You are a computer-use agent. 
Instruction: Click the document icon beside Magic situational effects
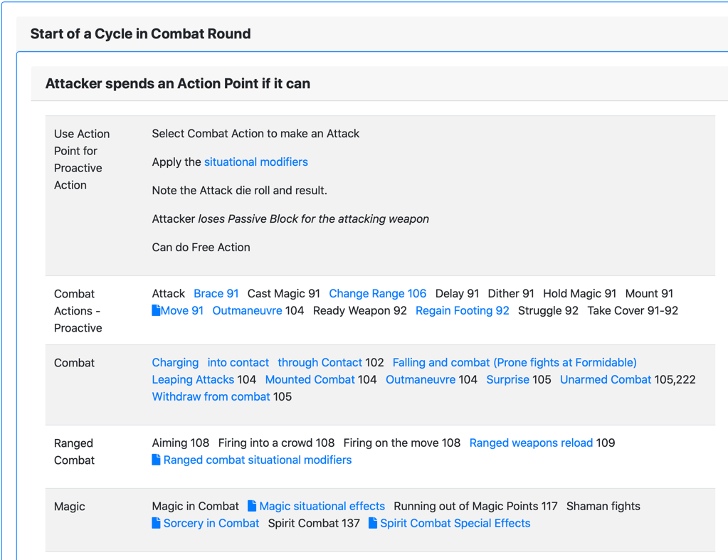tap(252, 506)
